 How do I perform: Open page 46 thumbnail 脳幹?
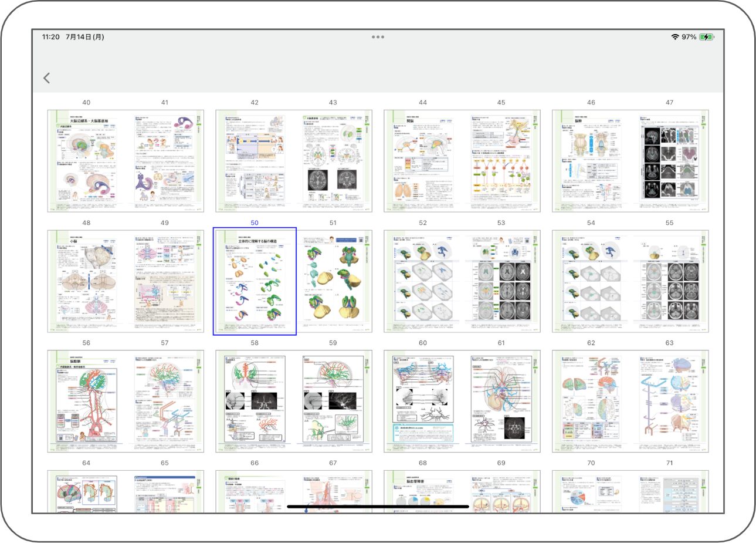591,161
